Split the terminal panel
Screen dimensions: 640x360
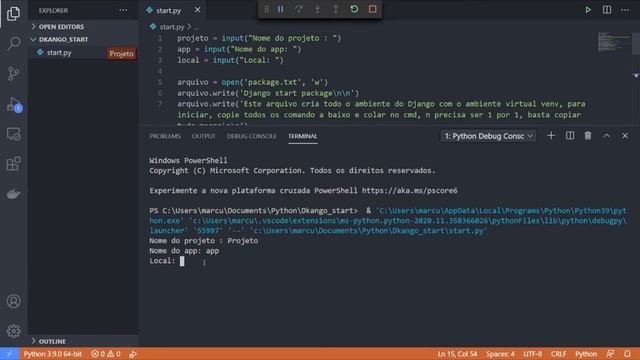(570, 136)
